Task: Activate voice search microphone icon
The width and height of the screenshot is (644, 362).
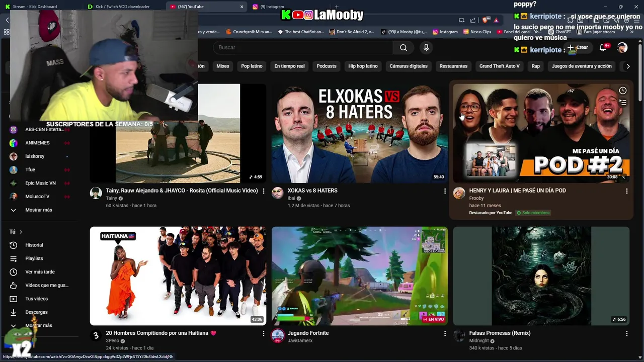Action: coord(426,47)
